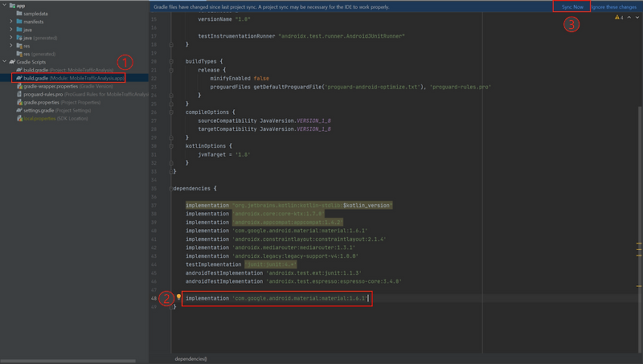The image size is (643, 364).
Task: Place cursor in line 48 material dependency
Action: pos(276,298)
